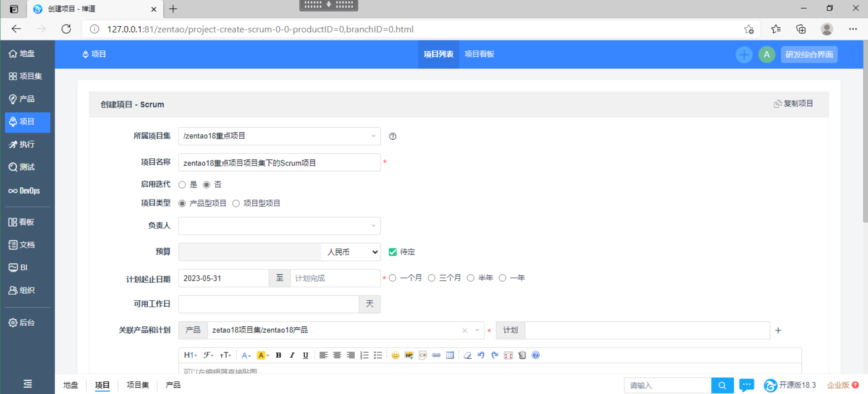Select the 项目型项目 radio option
Screen dimensions: 868x394
click(x=236, y=204)
